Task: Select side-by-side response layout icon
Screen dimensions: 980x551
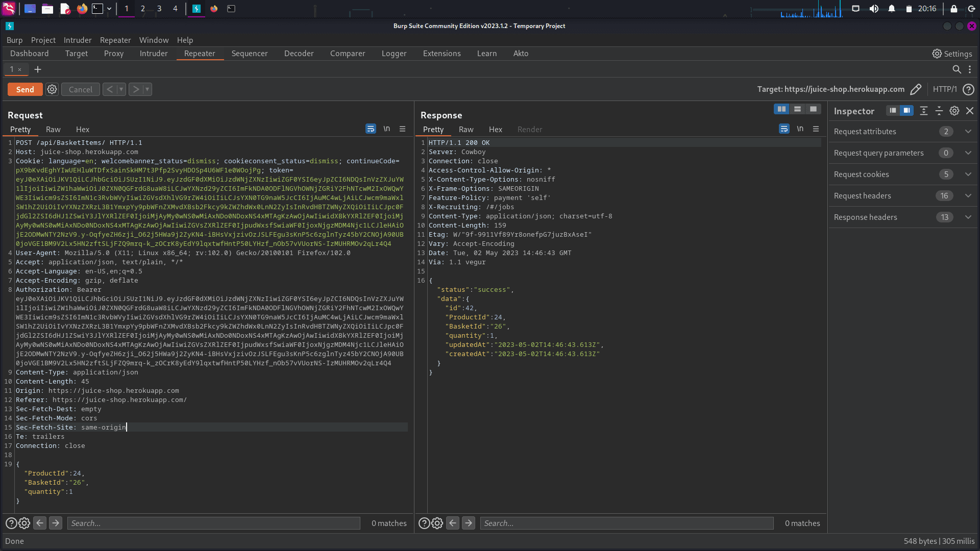Action: tap(781, 109)
